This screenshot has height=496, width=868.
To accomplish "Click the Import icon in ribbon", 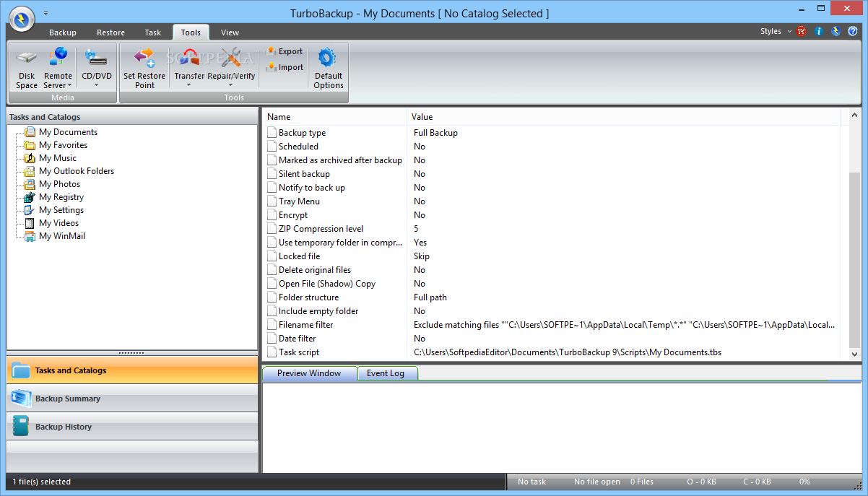I will point(271,67).
